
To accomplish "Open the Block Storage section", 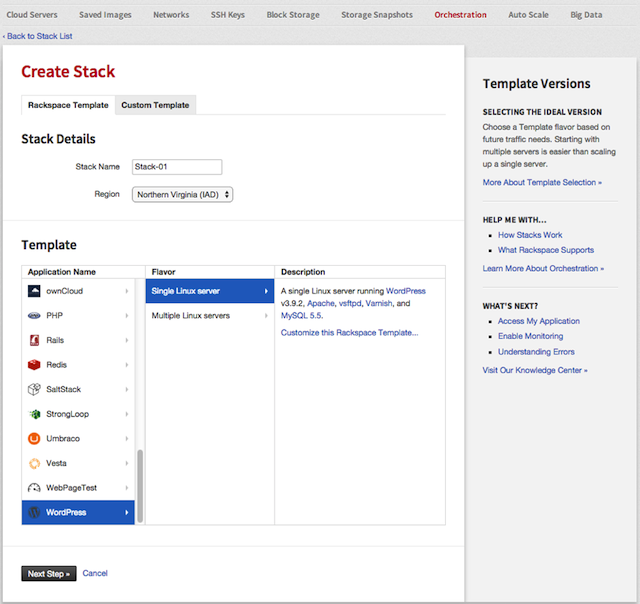I will coord(293,15).
